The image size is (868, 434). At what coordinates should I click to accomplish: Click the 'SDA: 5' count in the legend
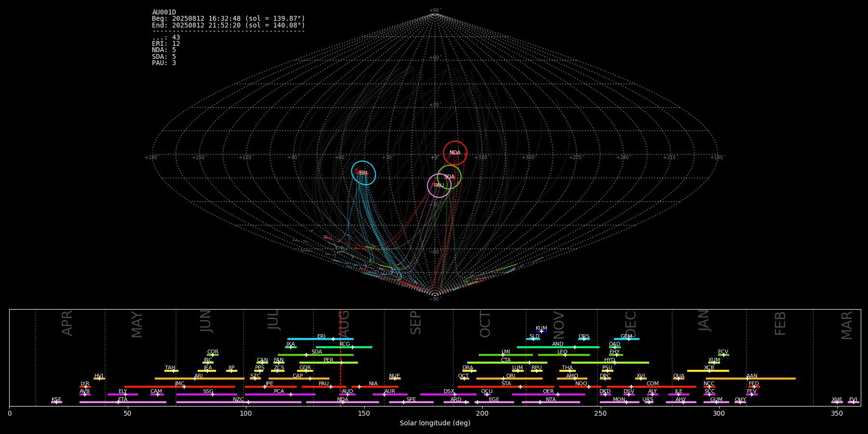pos(164,57)
